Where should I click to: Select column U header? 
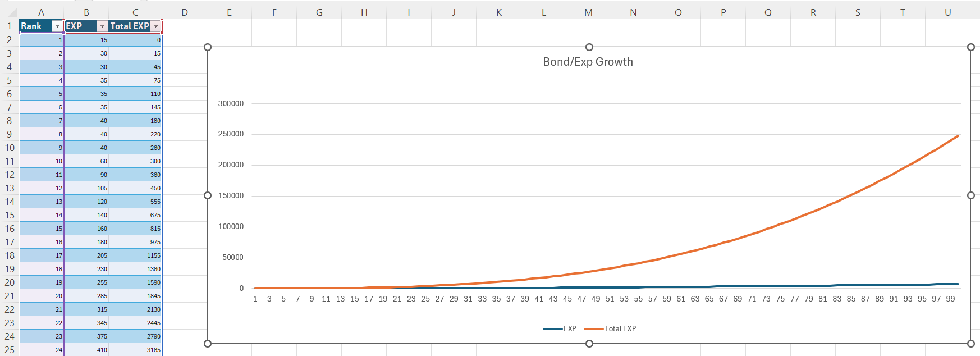pyautogui.click(x=948, y=12)
